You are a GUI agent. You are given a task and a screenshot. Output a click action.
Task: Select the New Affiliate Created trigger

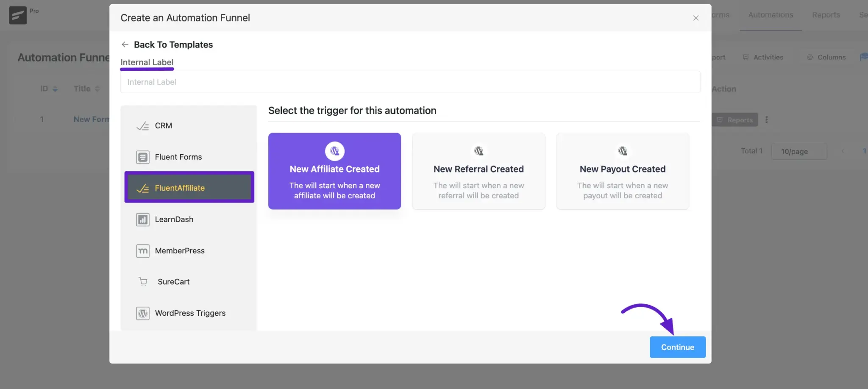(334, 171)
